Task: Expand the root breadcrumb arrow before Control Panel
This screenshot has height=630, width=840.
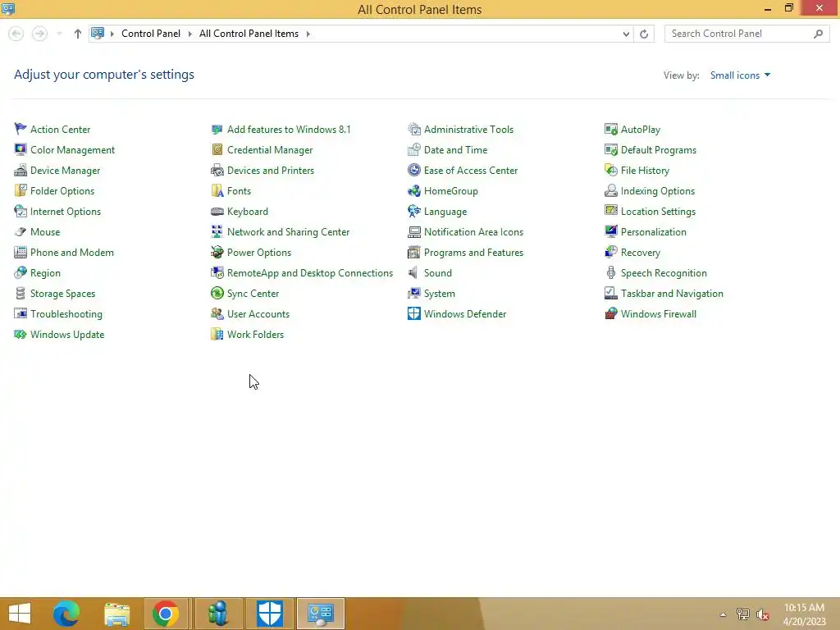Action: pyautogui.click(x=112, y=34)
